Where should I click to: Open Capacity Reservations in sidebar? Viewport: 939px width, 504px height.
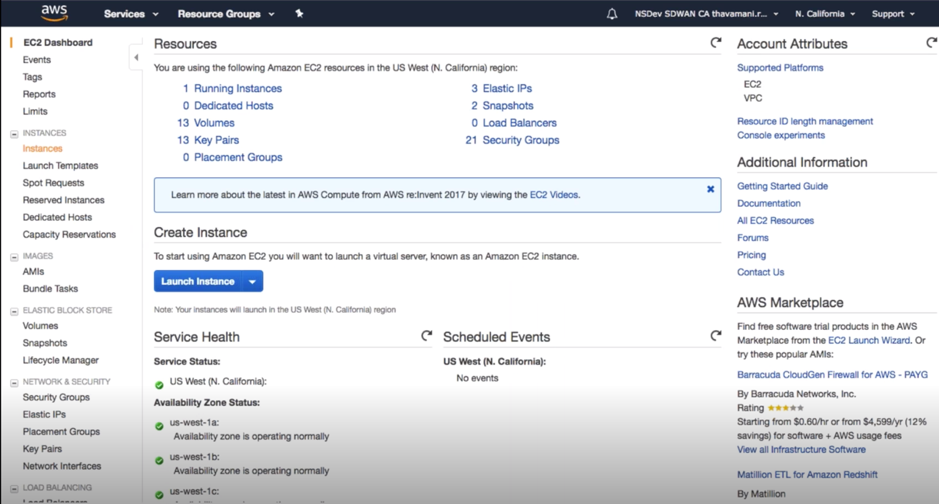point(69,235)
